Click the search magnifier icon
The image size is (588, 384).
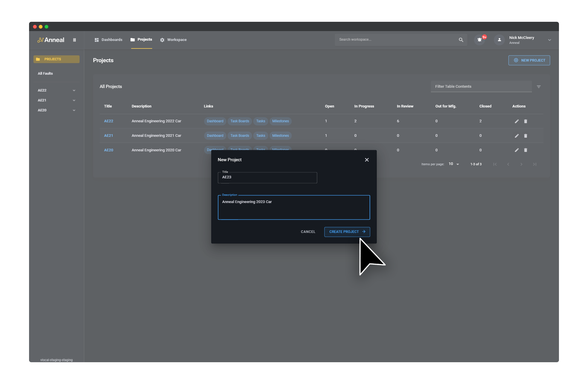[461, 40]
